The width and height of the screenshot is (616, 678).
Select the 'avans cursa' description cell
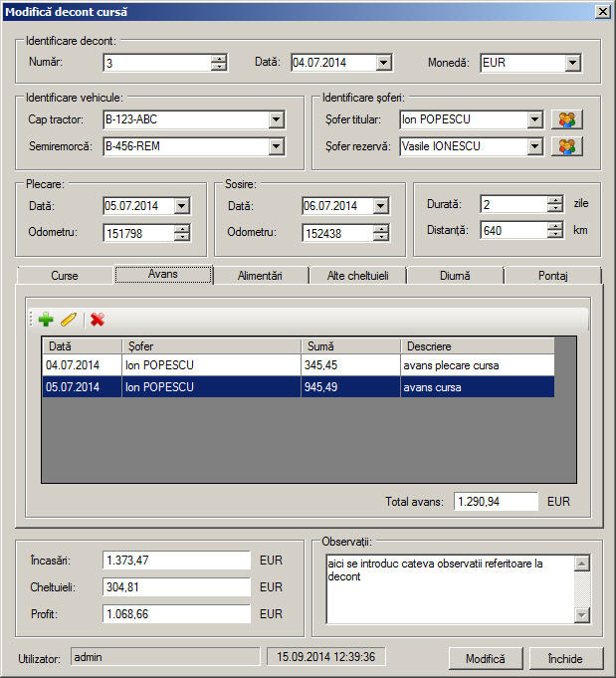click(x=478, y=387)
